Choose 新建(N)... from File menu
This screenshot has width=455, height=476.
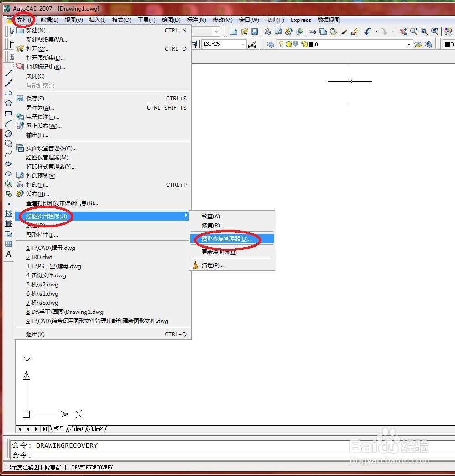[x=103, y=31]
